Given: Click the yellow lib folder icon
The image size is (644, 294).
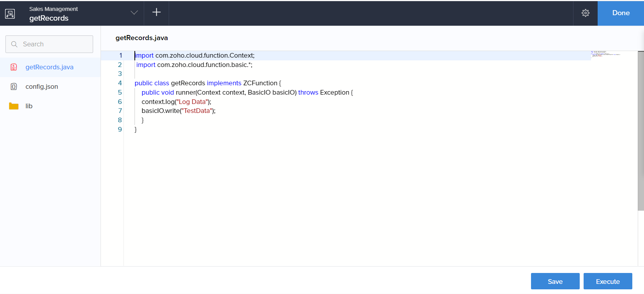Looking at the screenshot, I should 14,106.
